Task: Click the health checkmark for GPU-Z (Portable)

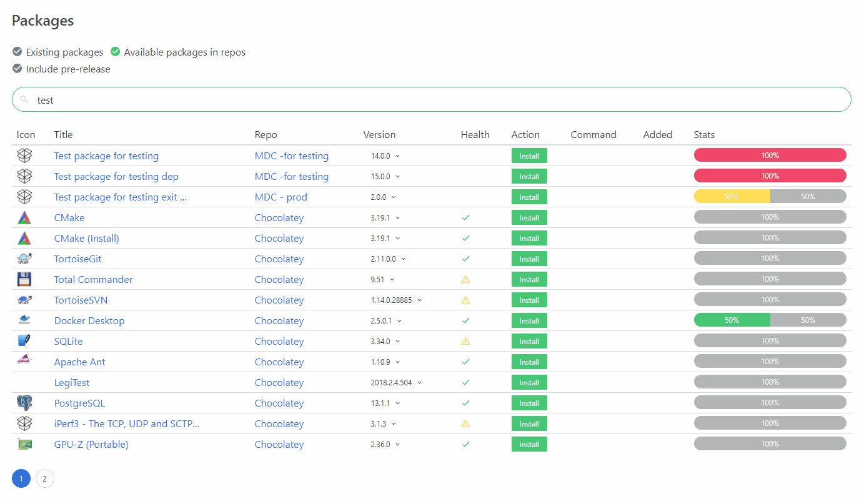Action: 465,444
